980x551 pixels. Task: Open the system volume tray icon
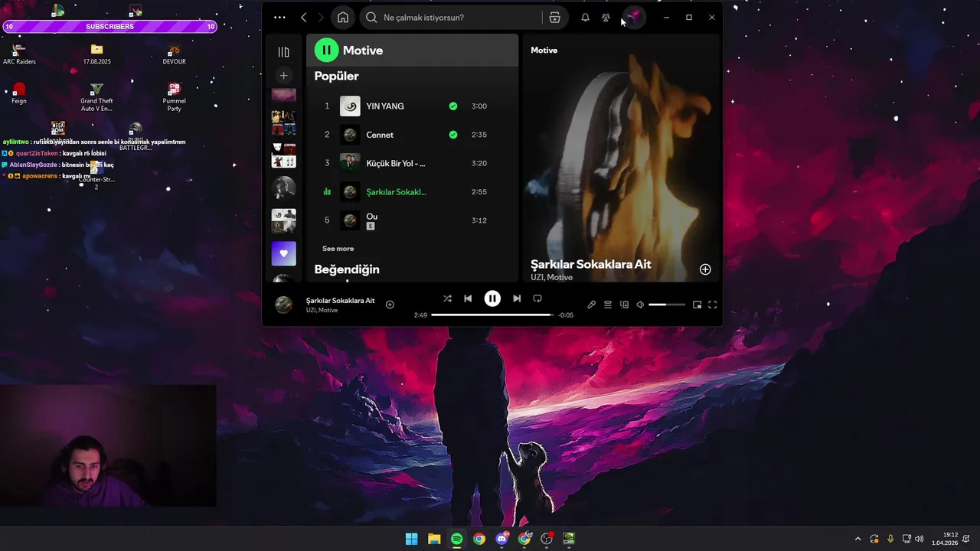pyautogui.click(x=919, y=539)
